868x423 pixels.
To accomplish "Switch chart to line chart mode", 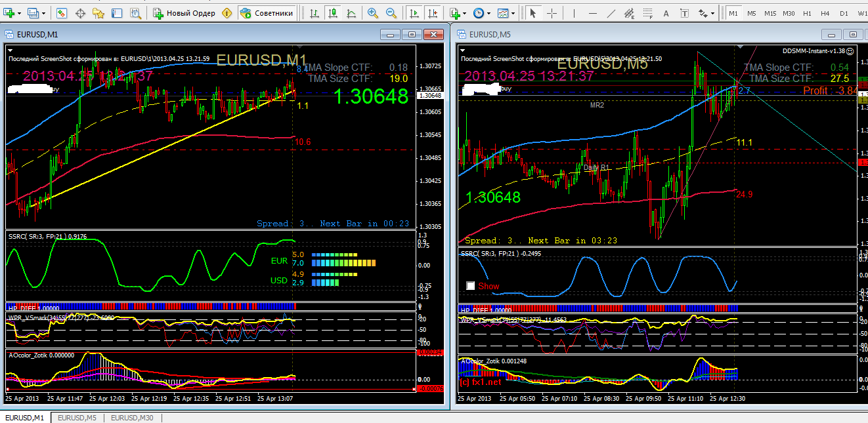I will tap(352, 12).
